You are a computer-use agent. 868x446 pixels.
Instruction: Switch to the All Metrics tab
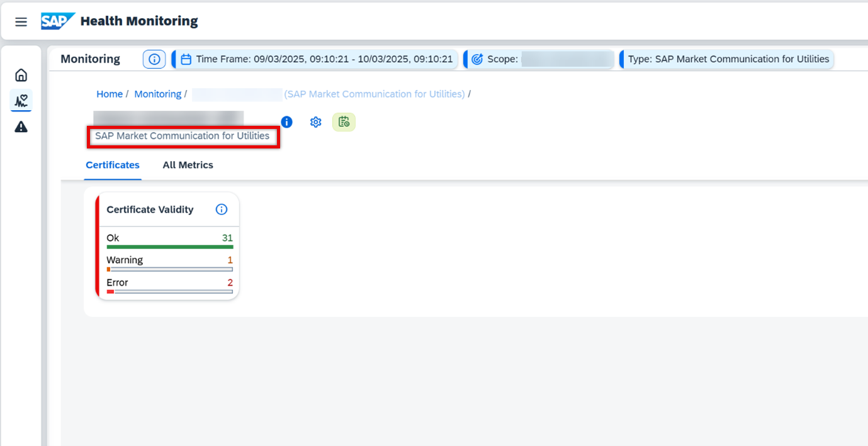click(188, 165)
